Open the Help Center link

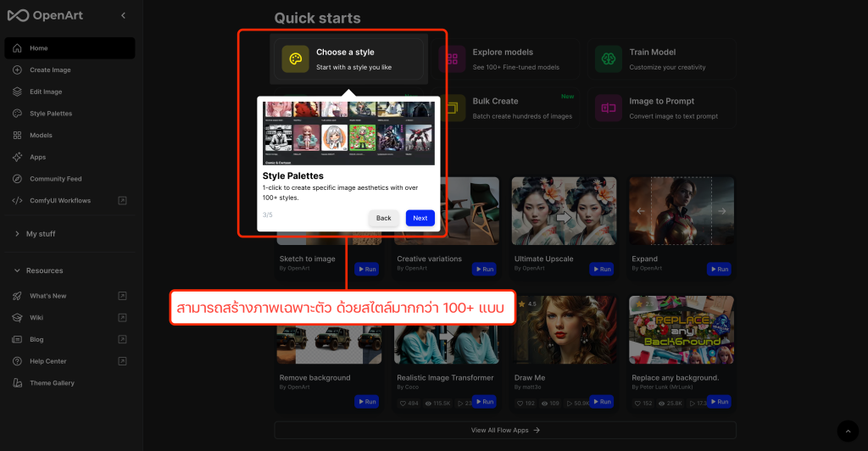click(47, 361)
